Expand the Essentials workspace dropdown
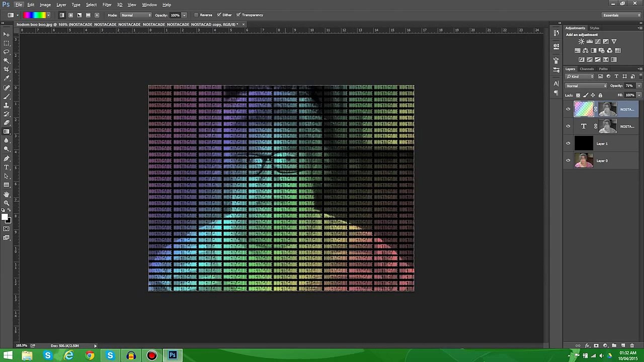Screen dimensions: 644x362 coord(622,15)
